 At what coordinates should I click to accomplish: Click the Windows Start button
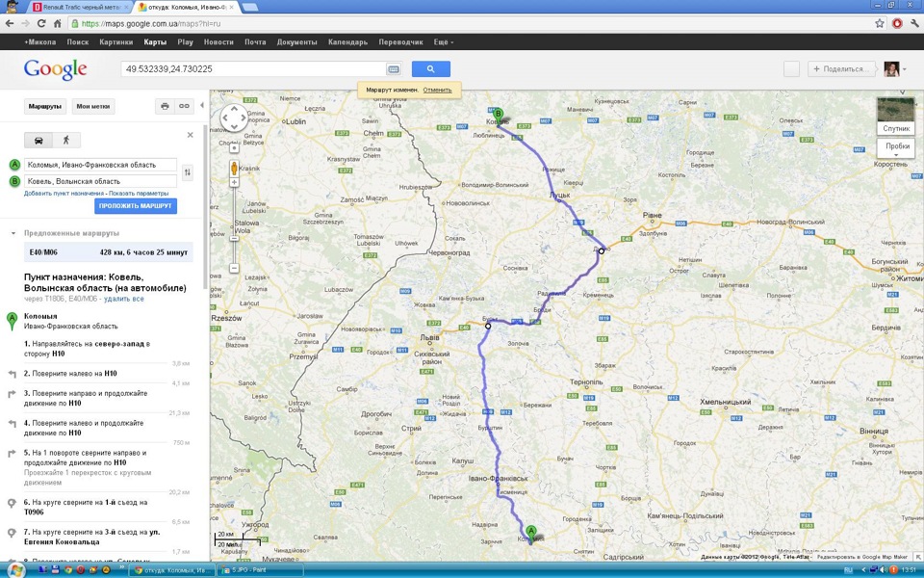14,570
